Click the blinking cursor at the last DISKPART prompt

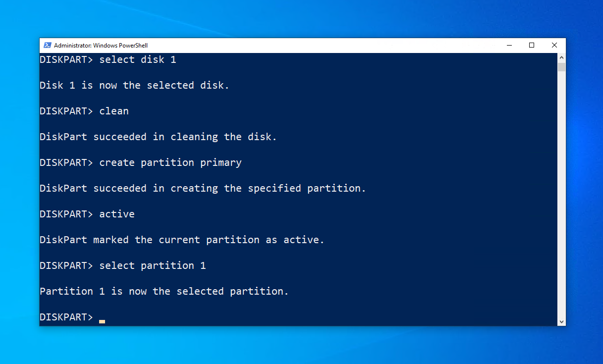click(x=102, y=321)
